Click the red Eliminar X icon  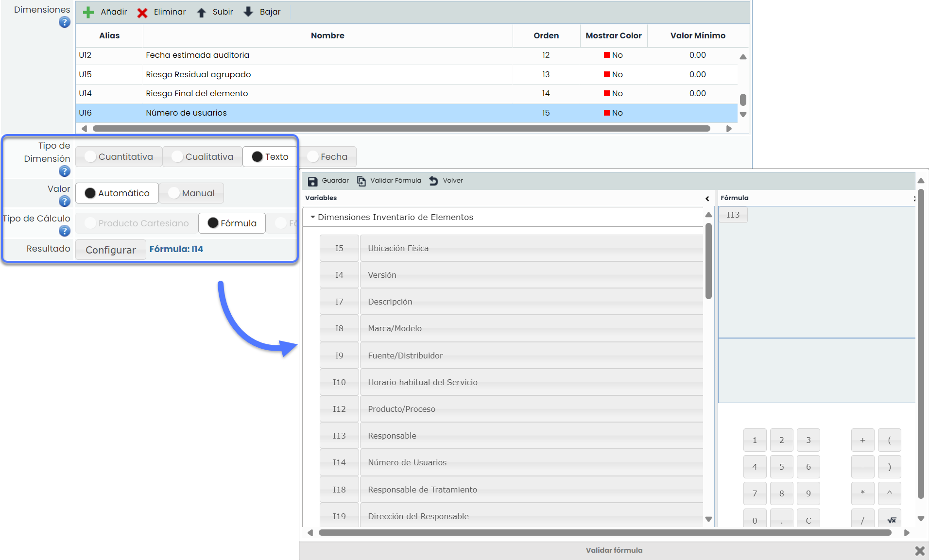tap(142, 13)
